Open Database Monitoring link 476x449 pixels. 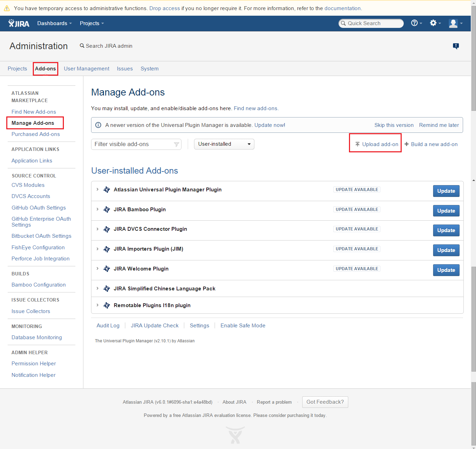click(x=37, y=337)
